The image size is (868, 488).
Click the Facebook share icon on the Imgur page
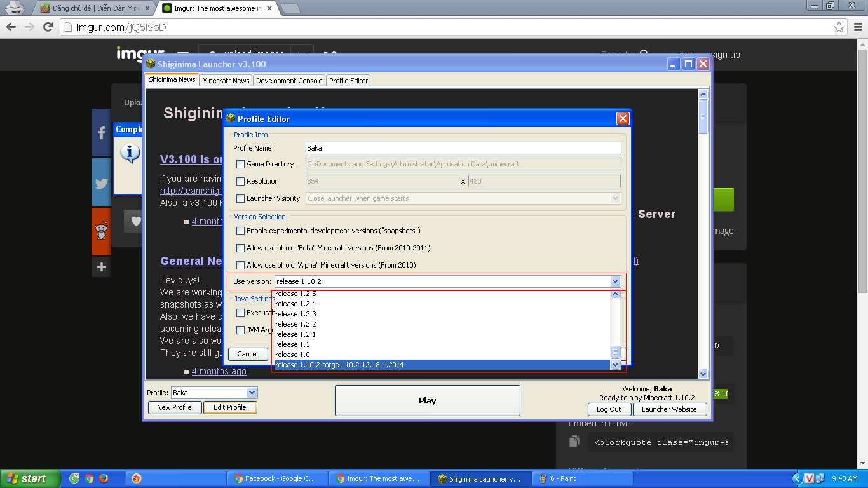tap(101, 133)
